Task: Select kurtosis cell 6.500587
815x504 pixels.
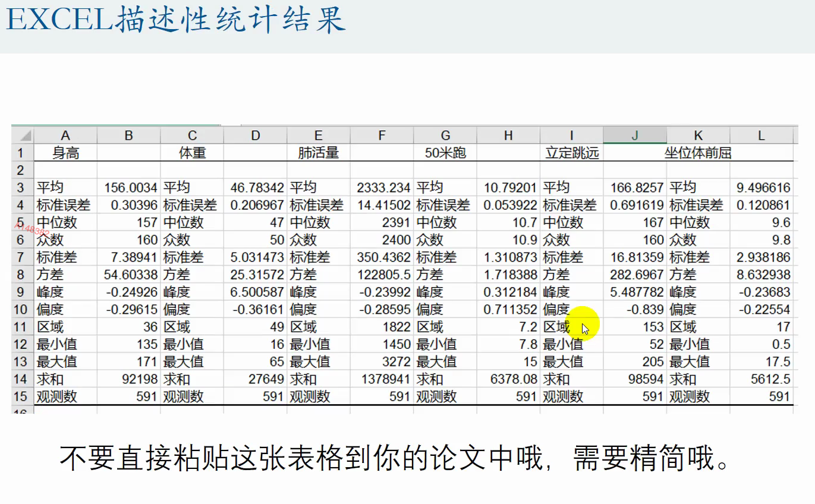Action: [255, 292]
